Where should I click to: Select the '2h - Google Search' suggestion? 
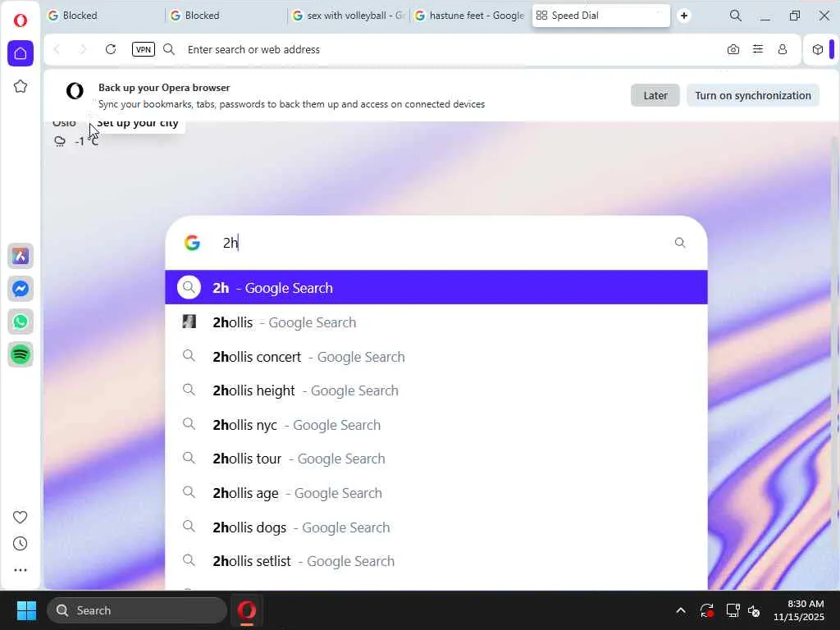pos(436,288)
